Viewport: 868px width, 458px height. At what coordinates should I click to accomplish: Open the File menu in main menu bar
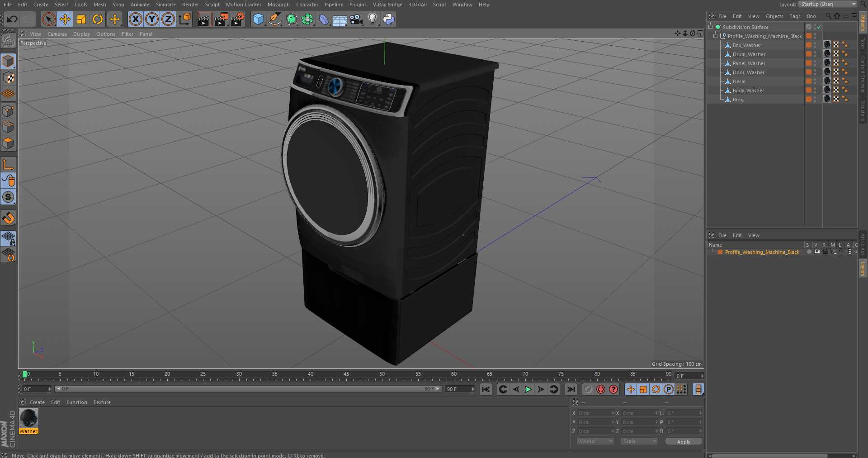(8, 5)
